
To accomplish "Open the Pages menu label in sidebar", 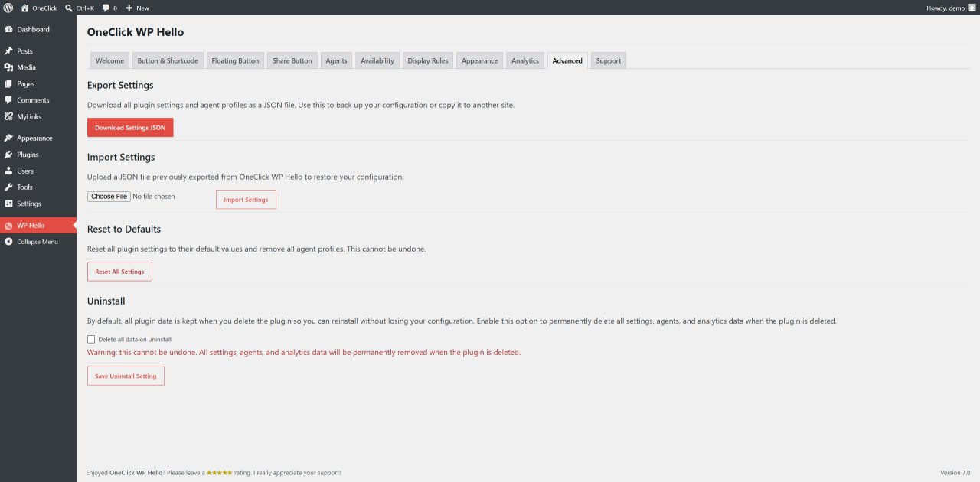I will point(25,84).
